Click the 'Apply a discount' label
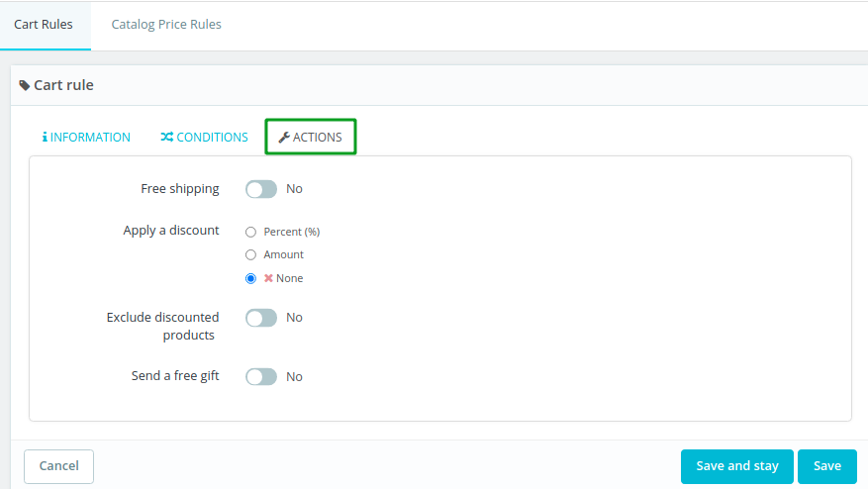868x489 pixels. 171,231
